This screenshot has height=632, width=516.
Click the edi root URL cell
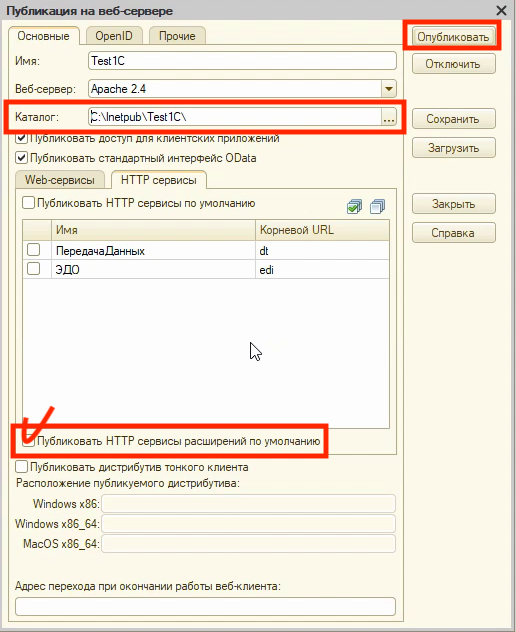click(322, 269)
